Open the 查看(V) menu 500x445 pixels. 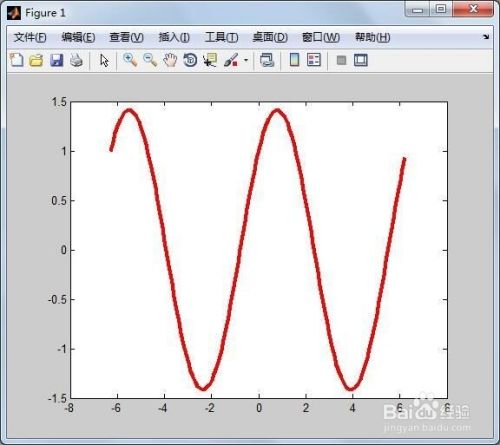(127, 37)
